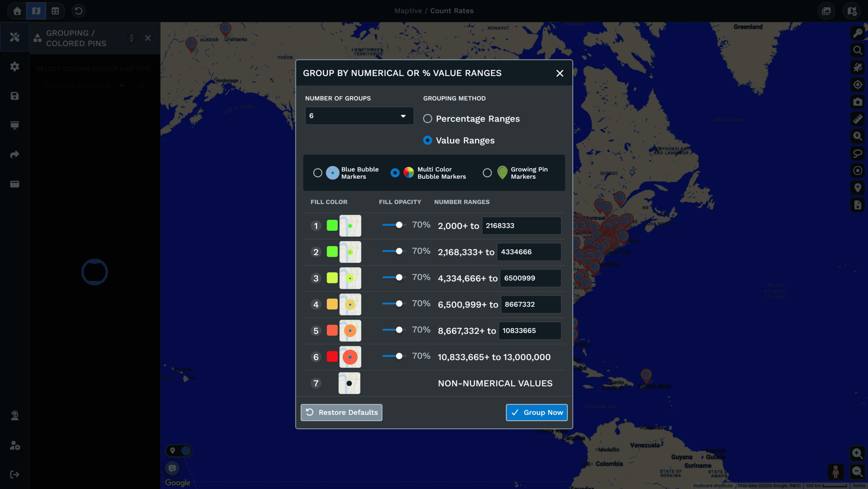Screen dimensions: 868x489
Task: Choose Blue Bubble Markers option
Action: point(318,173)
